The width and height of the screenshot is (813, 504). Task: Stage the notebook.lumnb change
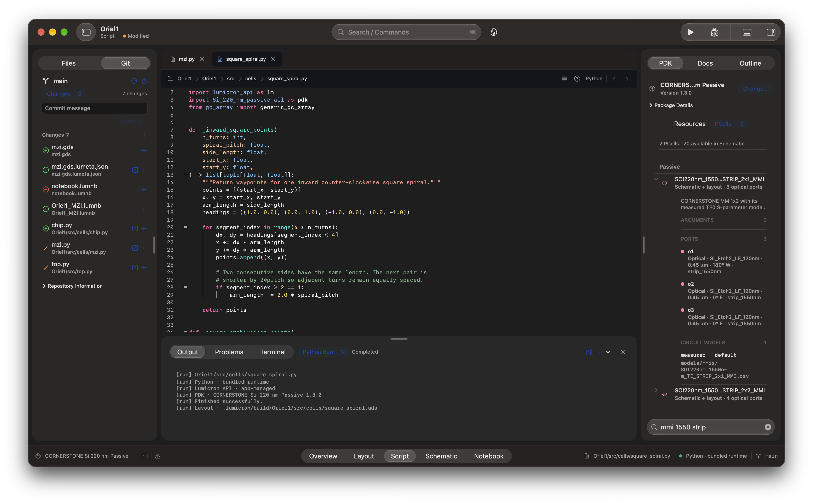(144, 189)
